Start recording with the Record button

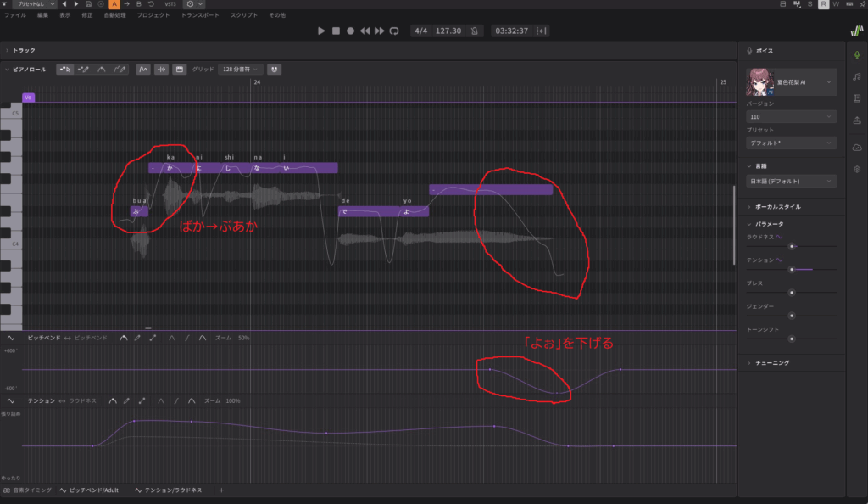click(x=350, y=31)
